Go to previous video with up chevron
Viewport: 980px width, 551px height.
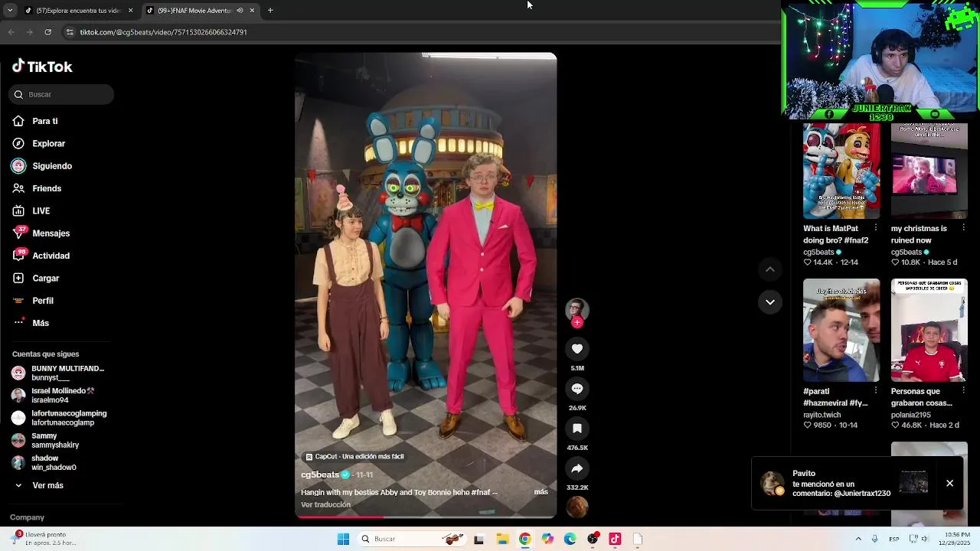tap(770, 269)
